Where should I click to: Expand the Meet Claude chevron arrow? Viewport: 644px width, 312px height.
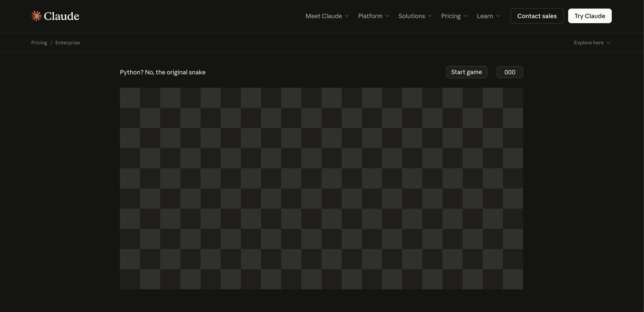pos(347,16)
